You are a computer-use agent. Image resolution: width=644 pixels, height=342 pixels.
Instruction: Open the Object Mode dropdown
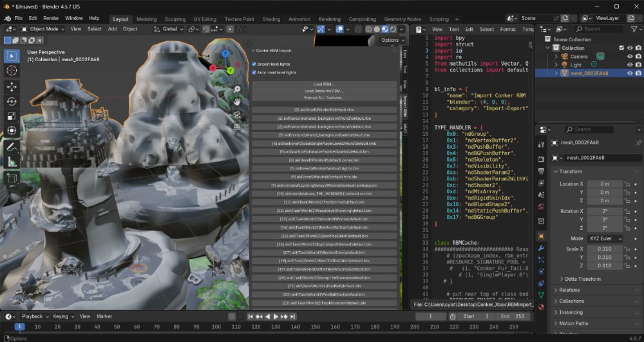(43, 29)
